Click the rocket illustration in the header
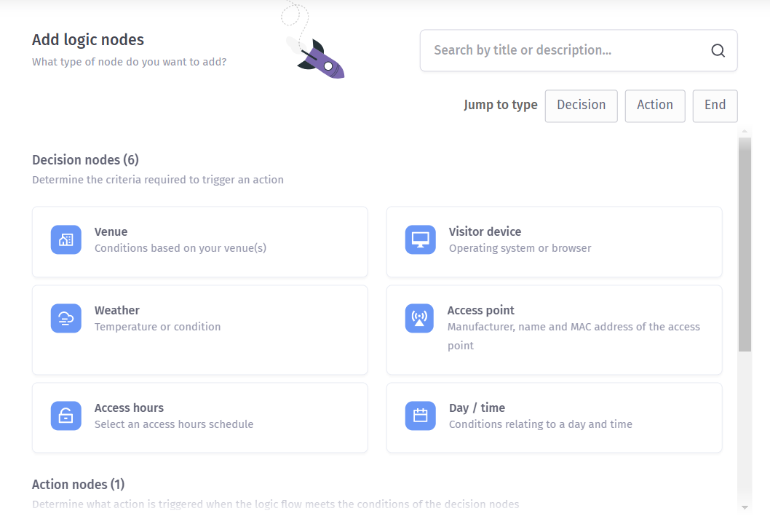Screen dimensions: 770x532 [319, 58]
